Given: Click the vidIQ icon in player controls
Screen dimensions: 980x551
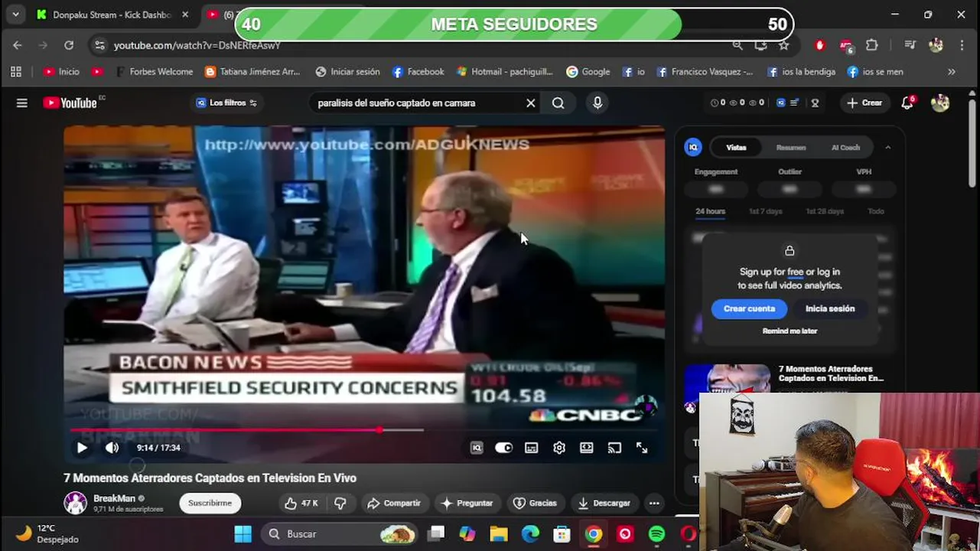Looking at the screenshot, I should coord(477,448).
